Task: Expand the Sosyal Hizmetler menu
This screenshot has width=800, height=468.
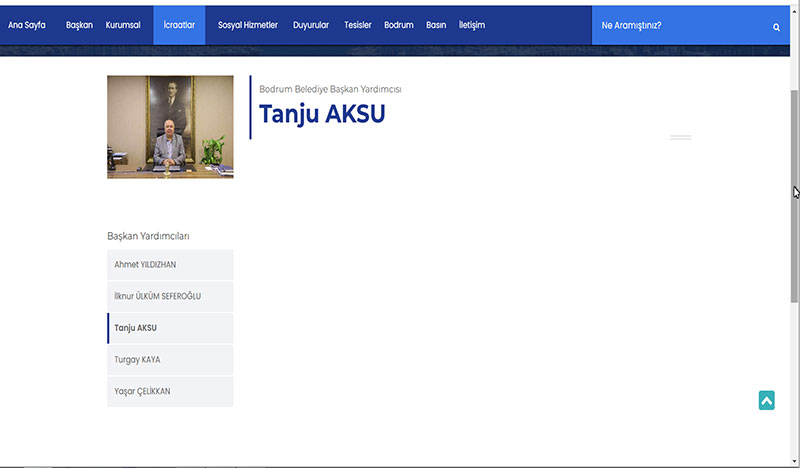Action: coord(247,25)
